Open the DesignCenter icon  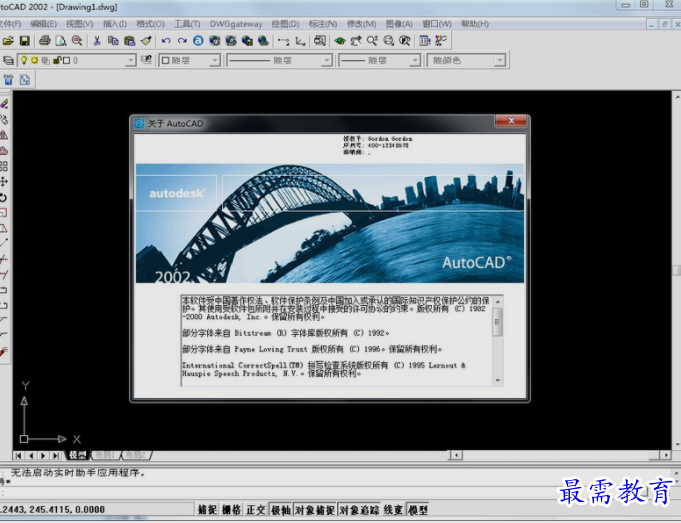coord(441,41)
